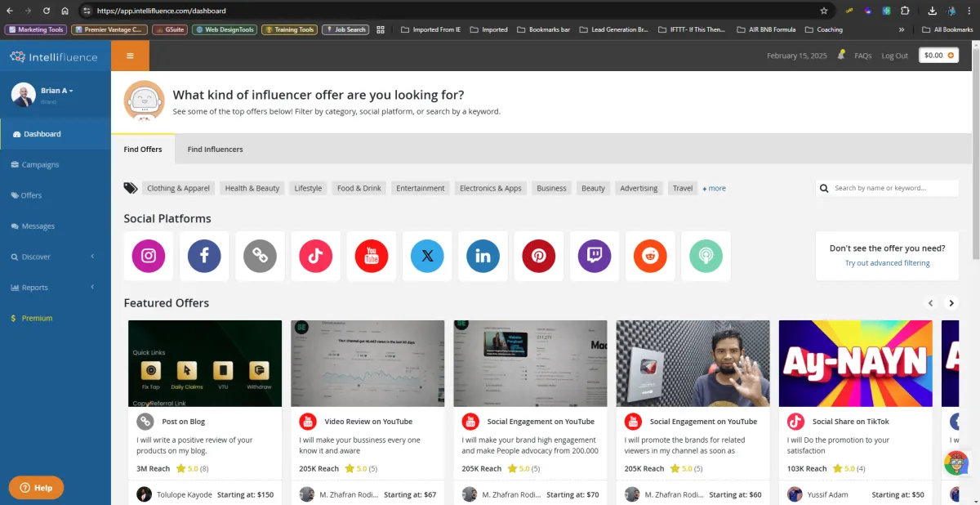Open Brian A account dropdown
The height and width of the screenshot is (505, 980).
click(x=57, y=91)
